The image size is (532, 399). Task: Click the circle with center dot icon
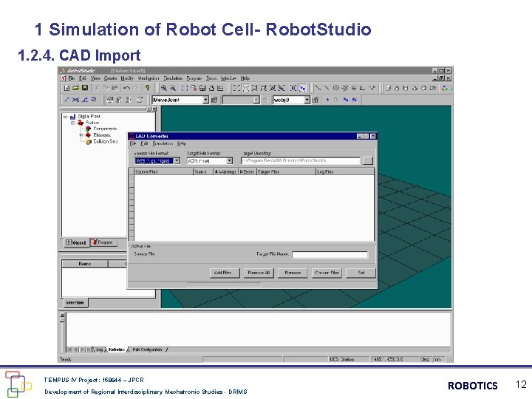[x=336, y=88]
